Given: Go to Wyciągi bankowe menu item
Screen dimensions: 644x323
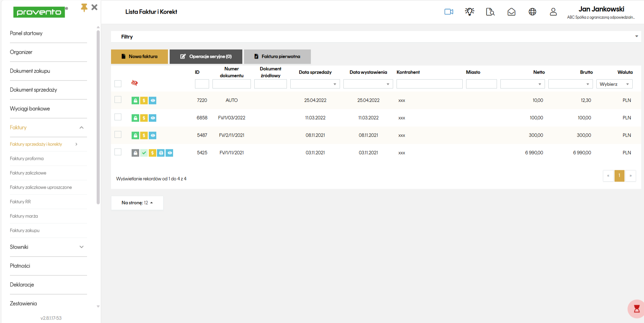Looking at the screenshot, I should click(x=30, y=109).
